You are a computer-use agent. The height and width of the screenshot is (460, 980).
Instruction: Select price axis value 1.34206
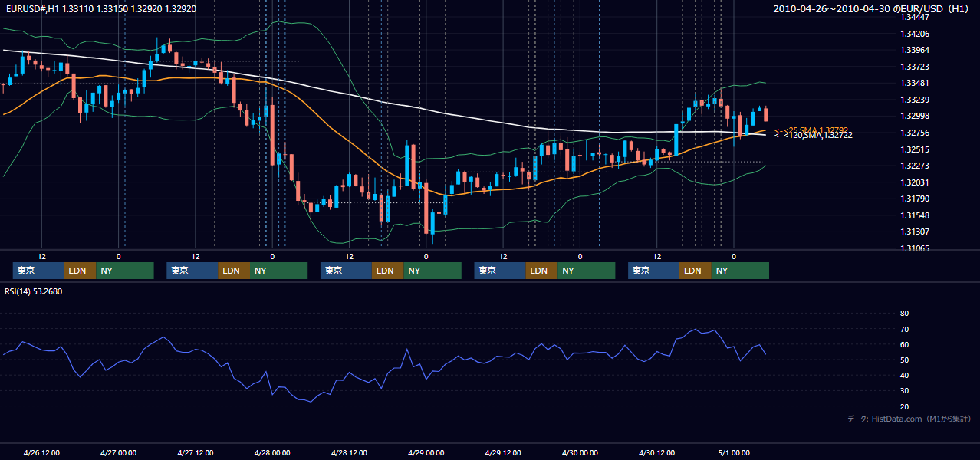(915, 34)
